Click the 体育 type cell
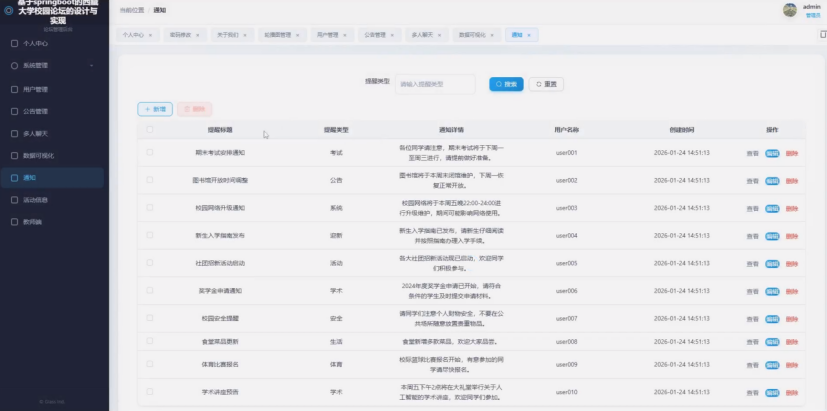Screen dimensions: 827x411 coord(336,365)
